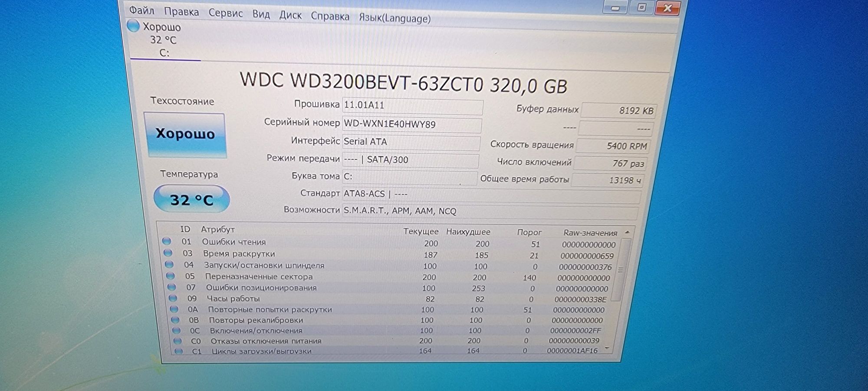Click status circle of row 03 Время раскрутки

click(168, 252)
